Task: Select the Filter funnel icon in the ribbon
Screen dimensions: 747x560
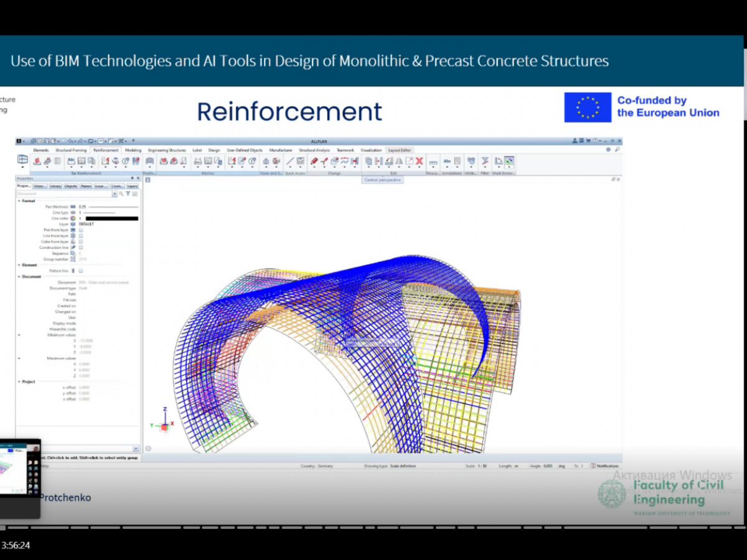Action: tap(484, 161)
